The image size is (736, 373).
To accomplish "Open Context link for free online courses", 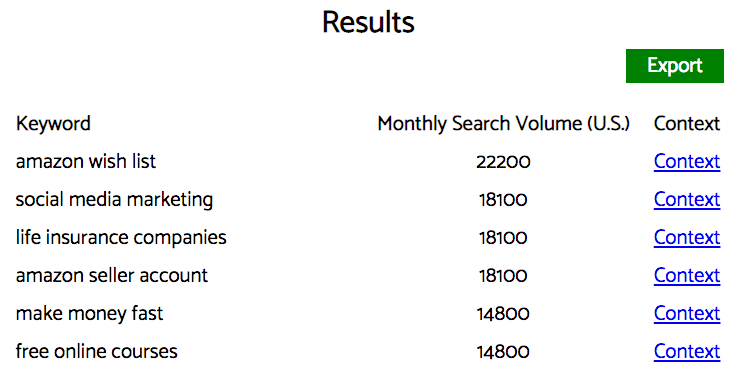I will click(x=687, y=351).
